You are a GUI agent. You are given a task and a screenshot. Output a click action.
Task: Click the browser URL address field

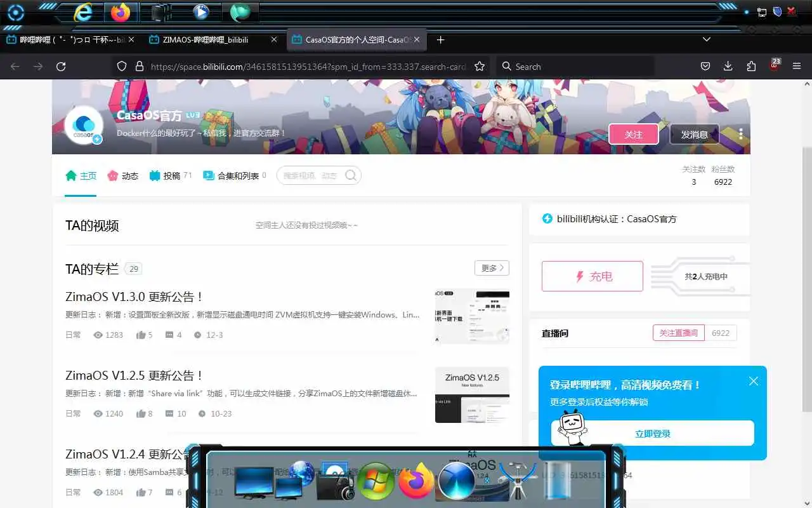click(x=308, y=66)
